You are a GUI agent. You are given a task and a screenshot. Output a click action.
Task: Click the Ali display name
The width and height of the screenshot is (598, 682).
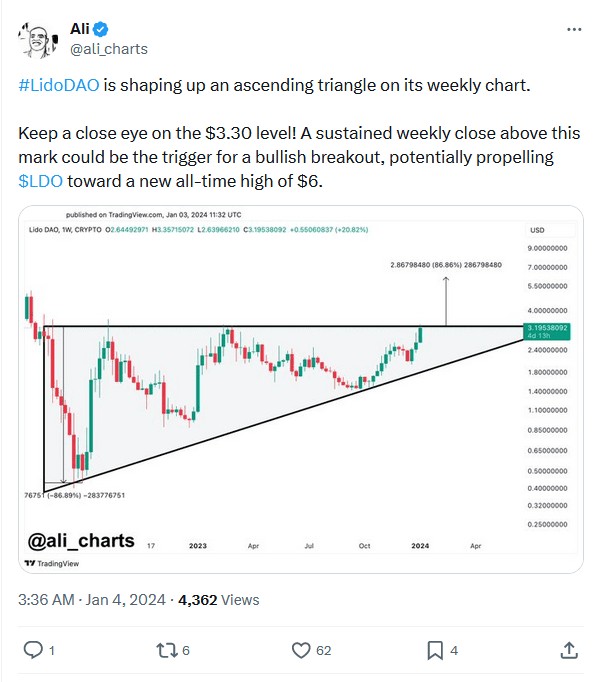(80, 29)
